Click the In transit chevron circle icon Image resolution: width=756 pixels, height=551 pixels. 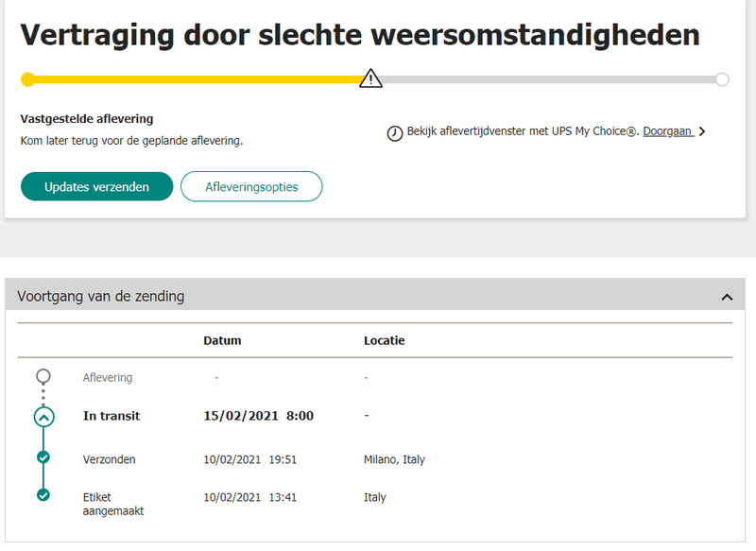(43, 417)
